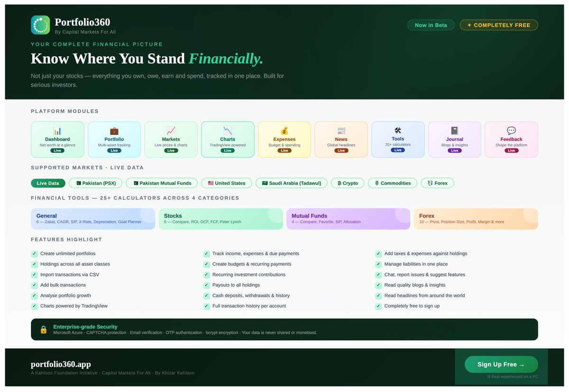Click checkmark beside Holdings across all asset classes
Image resolution: width=569 pixels, height=392 pixels.
34,264
